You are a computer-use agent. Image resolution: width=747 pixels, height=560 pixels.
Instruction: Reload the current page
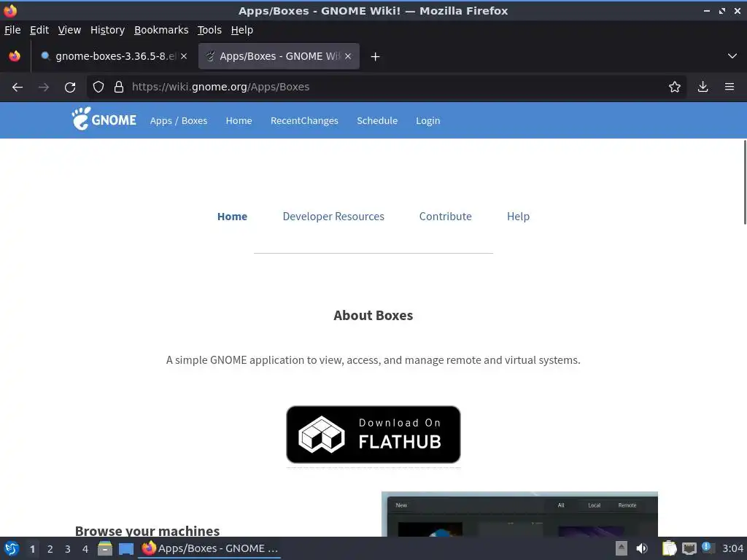(x=70, y=87)
